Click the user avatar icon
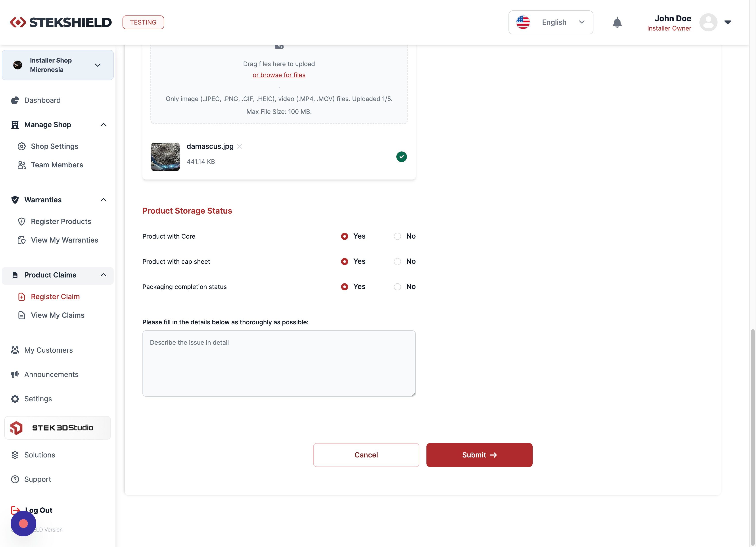Screen dimensions: 756x547 pyautogui.click(x=708, y=22)
